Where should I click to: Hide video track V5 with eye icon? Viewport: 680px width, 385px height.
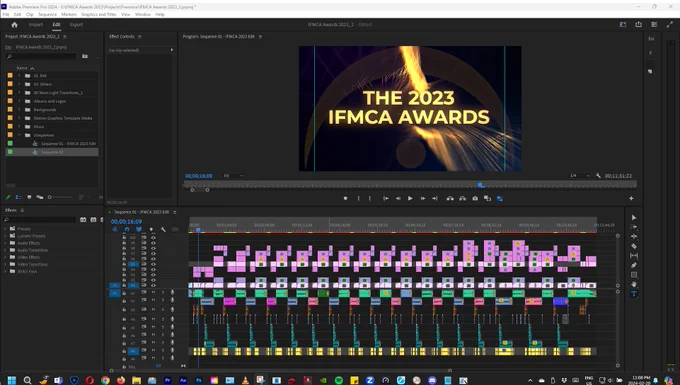click(153, 264)
